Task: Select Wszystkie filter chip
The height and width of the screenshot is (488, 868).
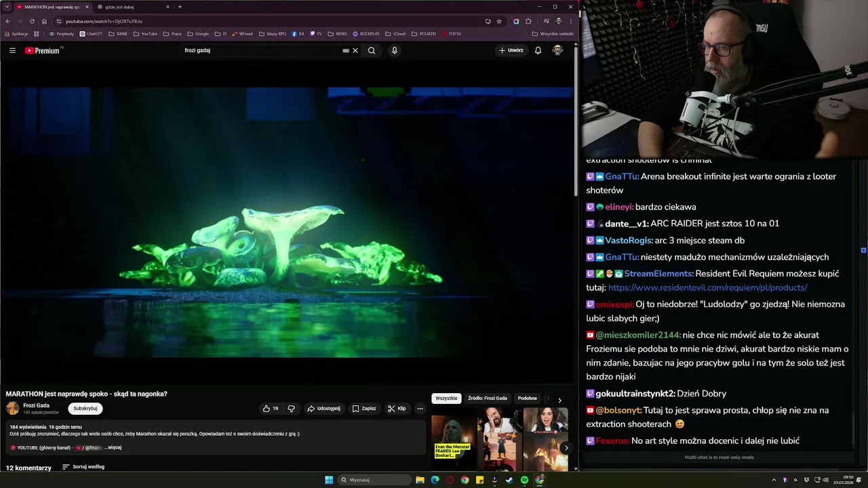Action: pos(446,399)
